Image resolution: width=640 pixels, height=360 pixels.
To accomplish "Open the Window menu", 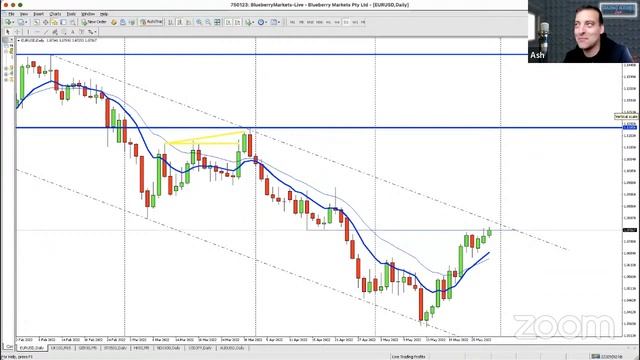I will (88, 14).
